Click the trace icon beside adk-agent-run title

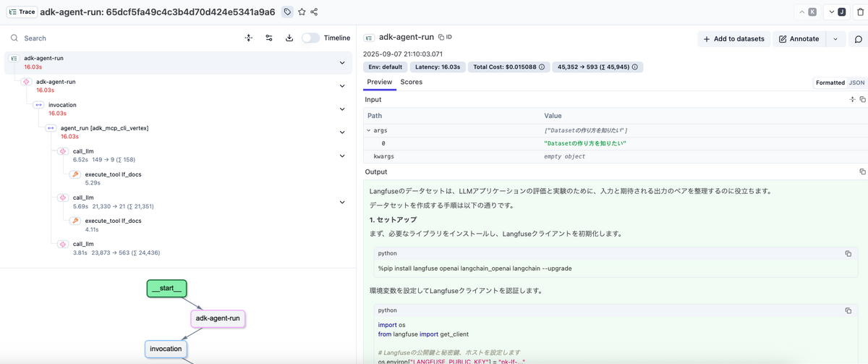[x=369, y=37]
